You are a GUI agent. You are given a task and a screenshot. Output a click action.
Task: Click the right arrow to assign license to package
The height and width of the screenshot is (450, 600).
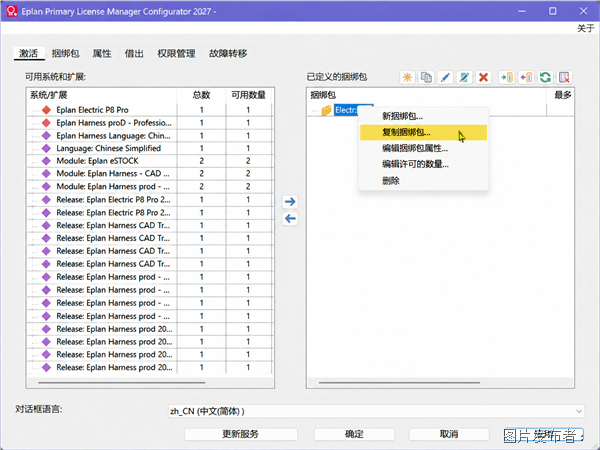click(290, 201)
